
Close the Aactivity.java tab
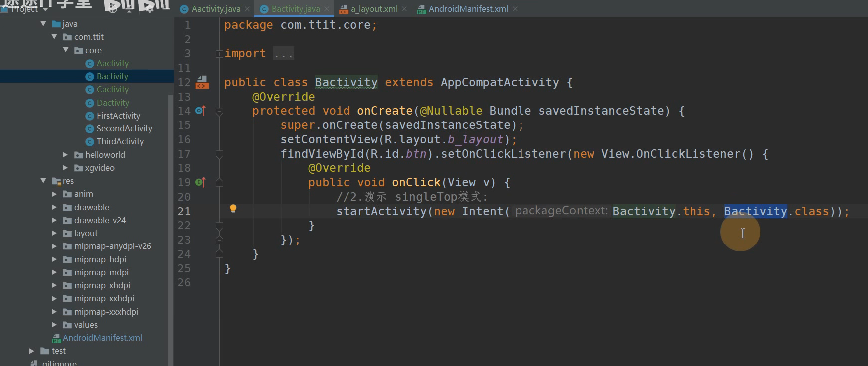click(x=247, y=9)
